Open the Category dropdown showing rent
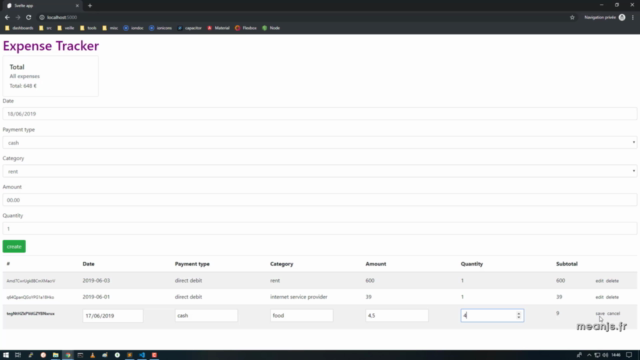This screenshot has width=640, height=360. click(320, 171)
